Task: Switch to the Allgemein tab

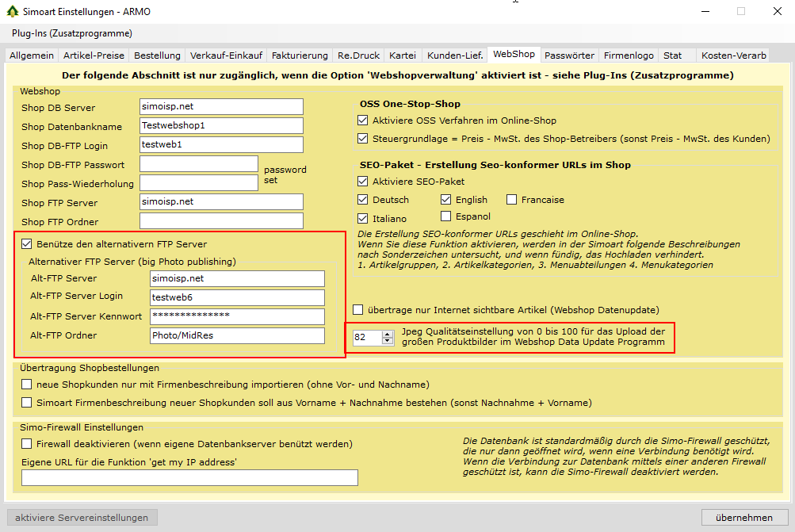Action: 32,55
